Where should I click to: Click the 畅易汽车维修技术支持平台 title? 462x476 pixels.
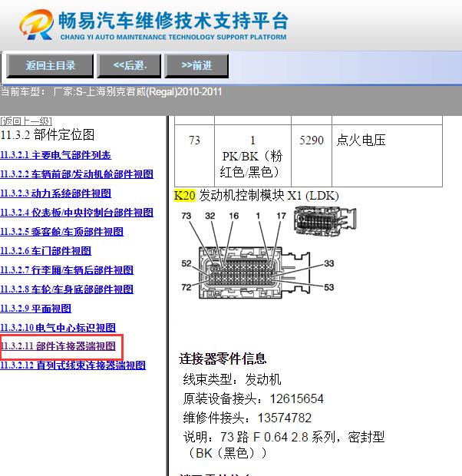click(173, 21)
